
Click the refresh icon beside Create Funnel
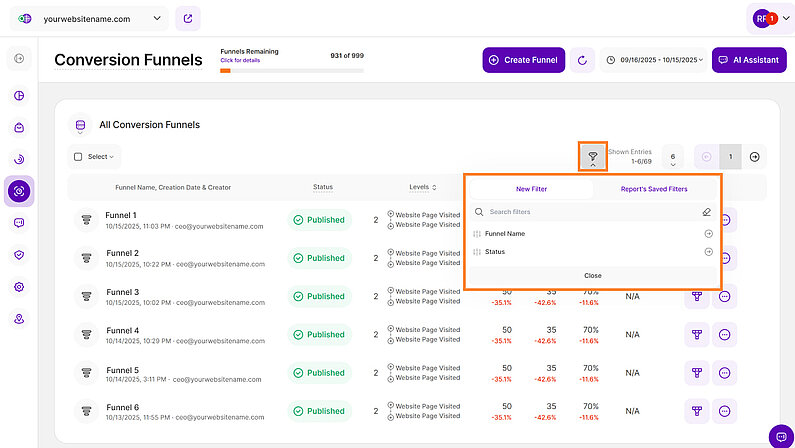(583, 60)
